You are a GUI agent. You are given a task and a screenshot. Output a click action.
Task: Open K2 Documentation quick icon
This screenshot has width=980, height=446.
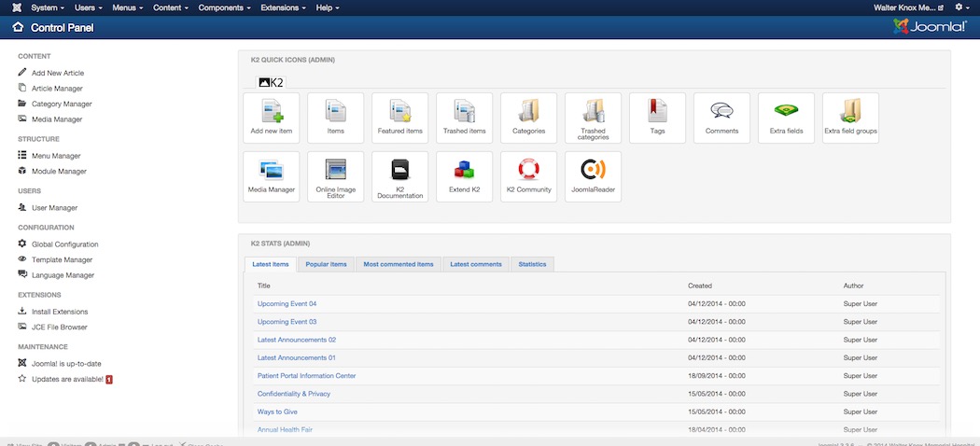400,176
